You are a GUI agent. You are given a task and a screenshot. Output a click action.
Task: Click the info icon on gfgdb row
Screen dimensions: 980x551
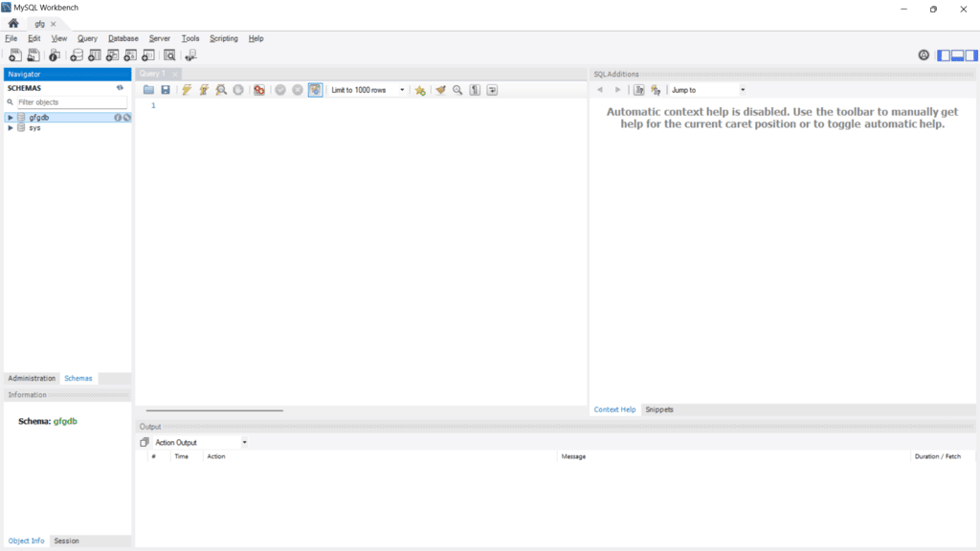(x=118, y=118)
